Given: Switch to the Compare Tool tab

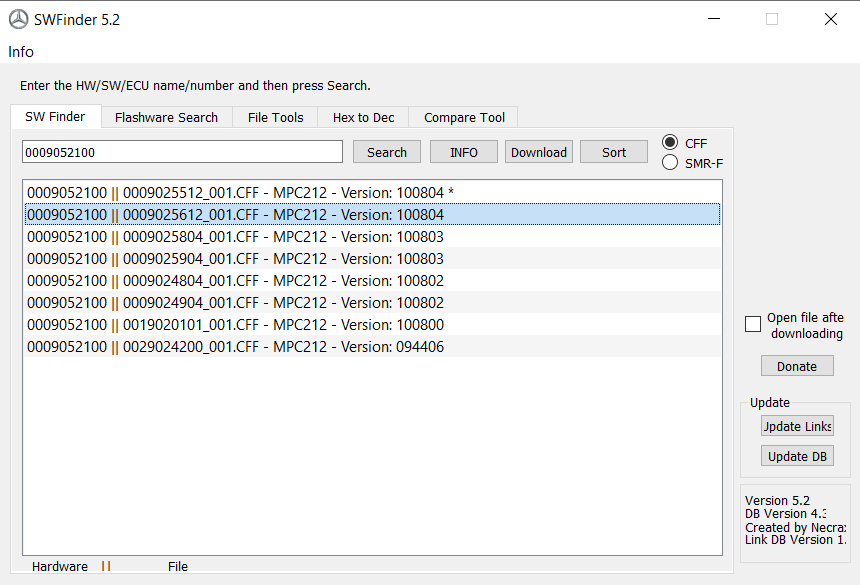Looking at the screenshot, I should tap(464, 117).
